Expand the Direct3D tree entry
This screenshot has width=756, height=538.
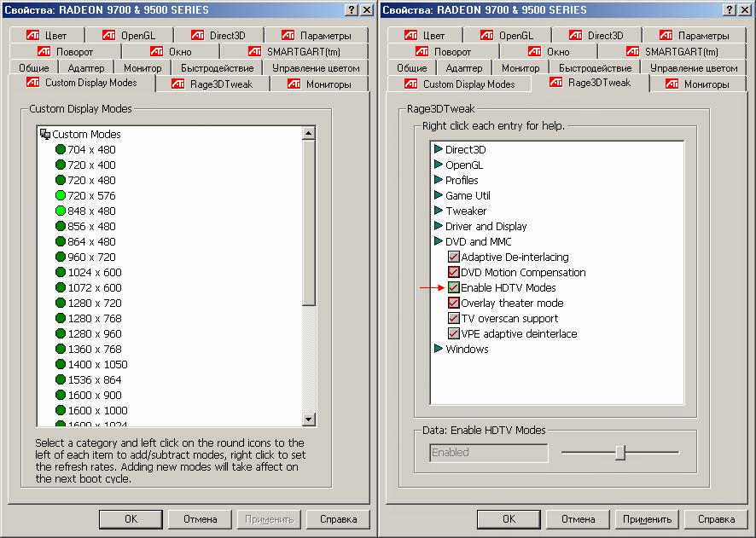pyautogui.click(x=439, y=150)
